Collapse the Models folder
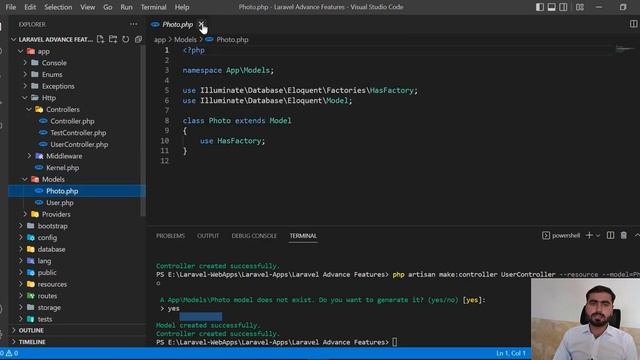 77,179
